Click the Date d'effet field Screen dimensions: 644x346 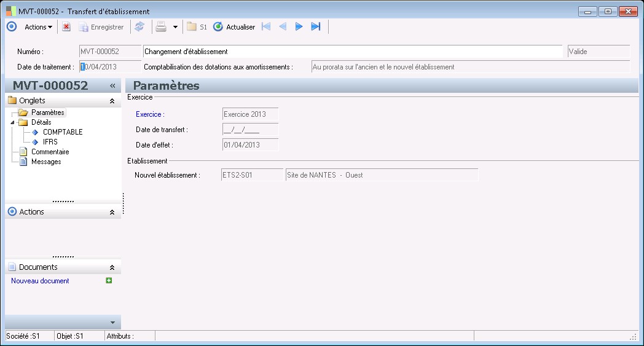(x=251, y=144)
